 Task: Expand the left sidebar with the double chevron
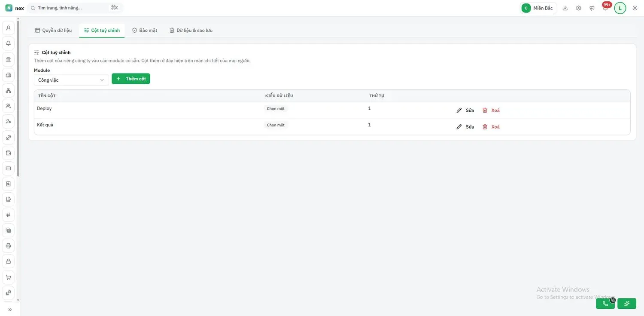[10, 310]
